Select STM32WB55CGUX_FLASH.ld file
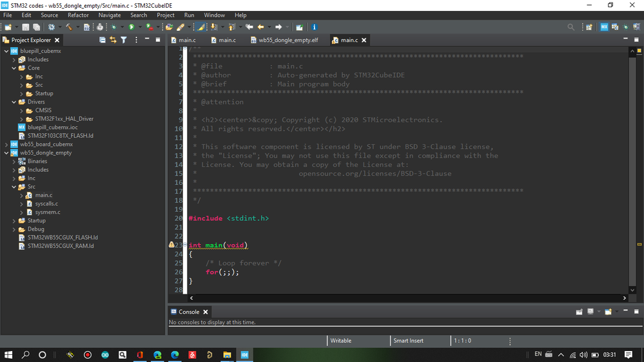The image size is (644, 362). [x=63, y=238]
